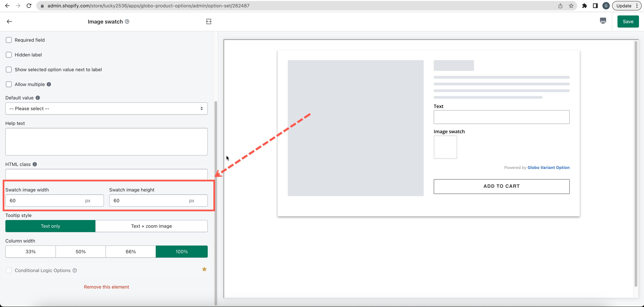Enable the Required field checkbox
Viewport: 644px width, 307px height.
[9, 40]
